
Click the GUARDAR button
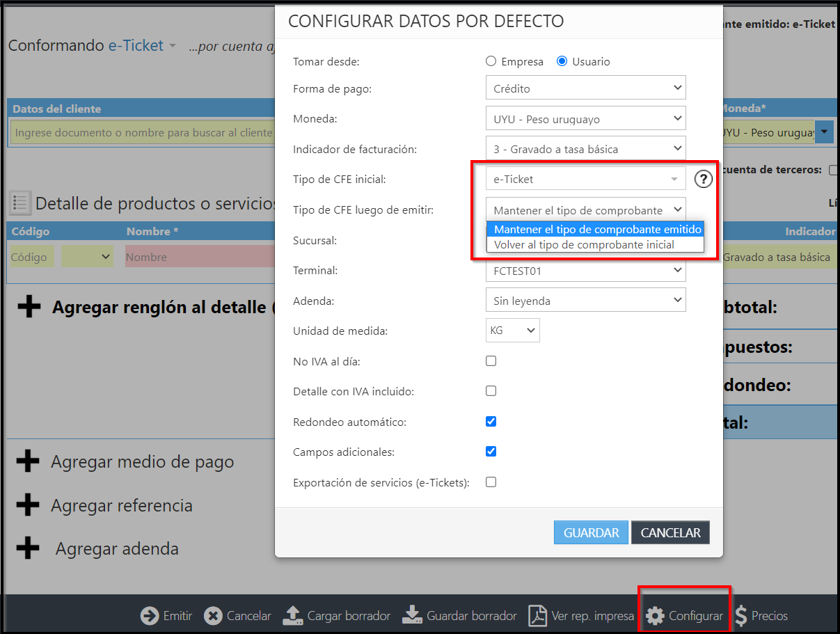click(591, 533)
